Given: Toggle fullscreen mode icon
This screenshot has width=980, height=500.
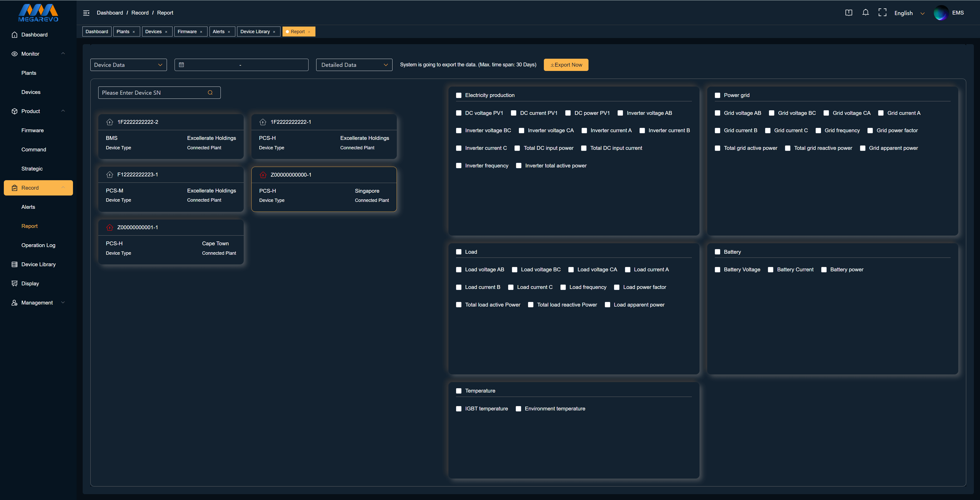Looking at the screenshot, I should pos(882,13).
